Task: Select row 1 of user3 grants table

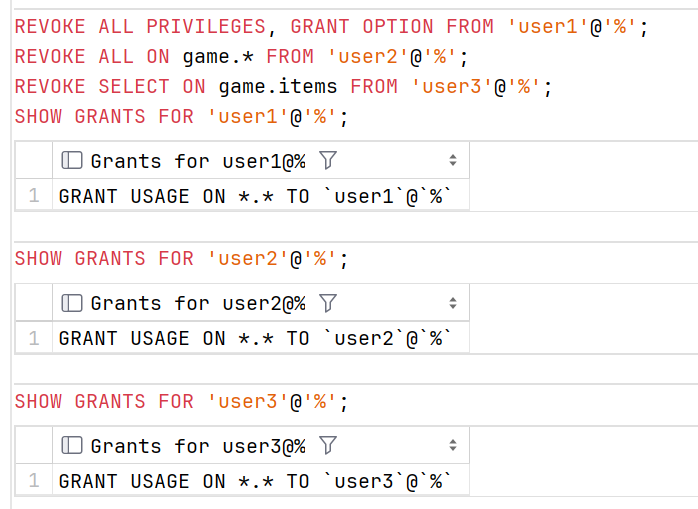Action: point(34,480)
